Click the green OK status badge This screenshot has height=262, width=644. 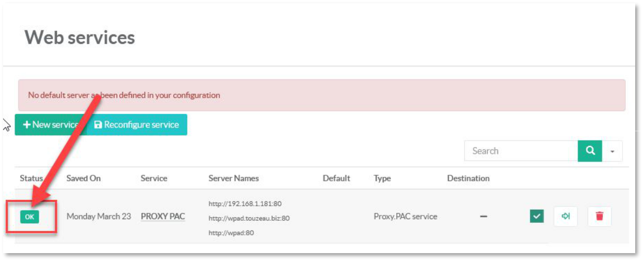tap(29, 217)
